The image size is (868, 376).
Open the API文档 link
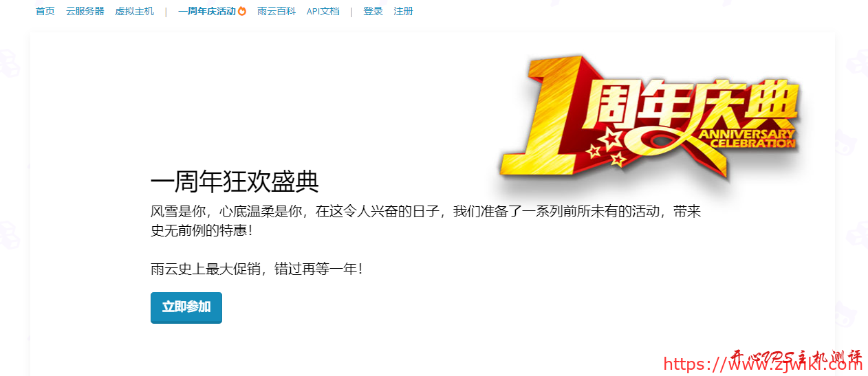pyautogui.click(x=323, y=11)
